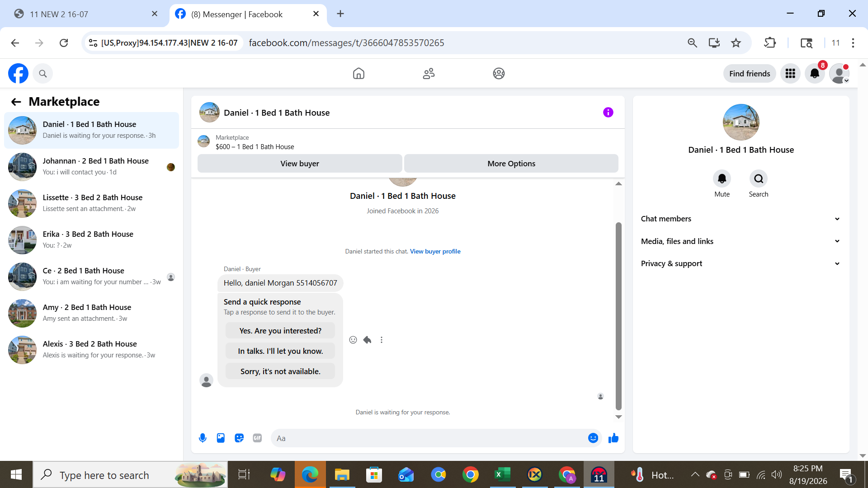Send quick response 'Yes. Are you interested?'
The height and width of the screenshot is (488, 868).
pos(280,331)
